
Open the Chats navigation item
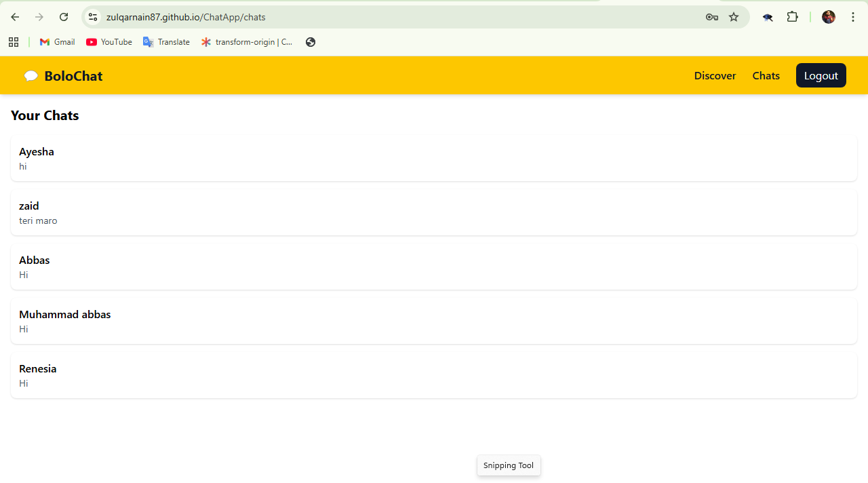[x=766, y=75]
